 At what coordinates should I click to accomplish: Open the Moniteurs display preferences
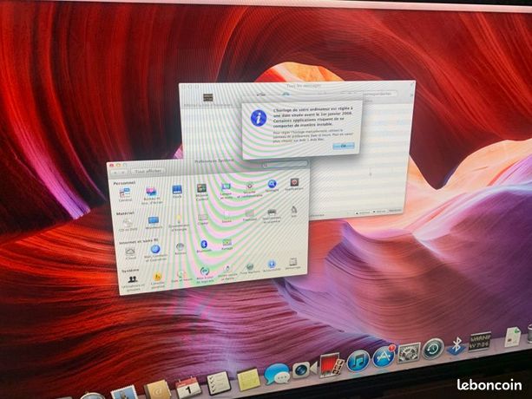pos(154,223)
